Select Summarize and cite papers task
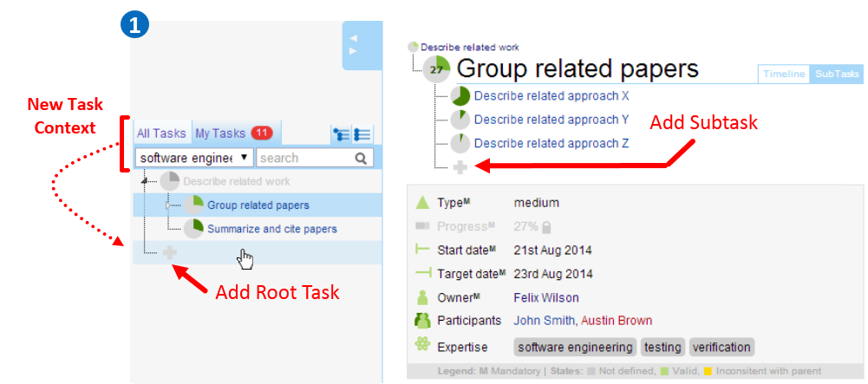 point(271,229)
